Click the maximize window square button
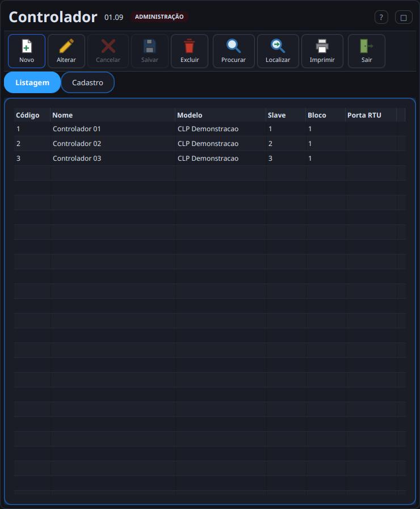 (404, 17)
